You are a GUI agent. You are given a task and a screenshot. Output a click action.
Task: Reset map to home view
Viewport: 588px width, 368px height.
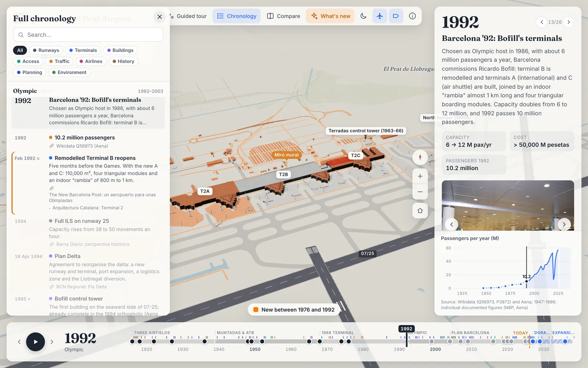click(x=420, y=210)
